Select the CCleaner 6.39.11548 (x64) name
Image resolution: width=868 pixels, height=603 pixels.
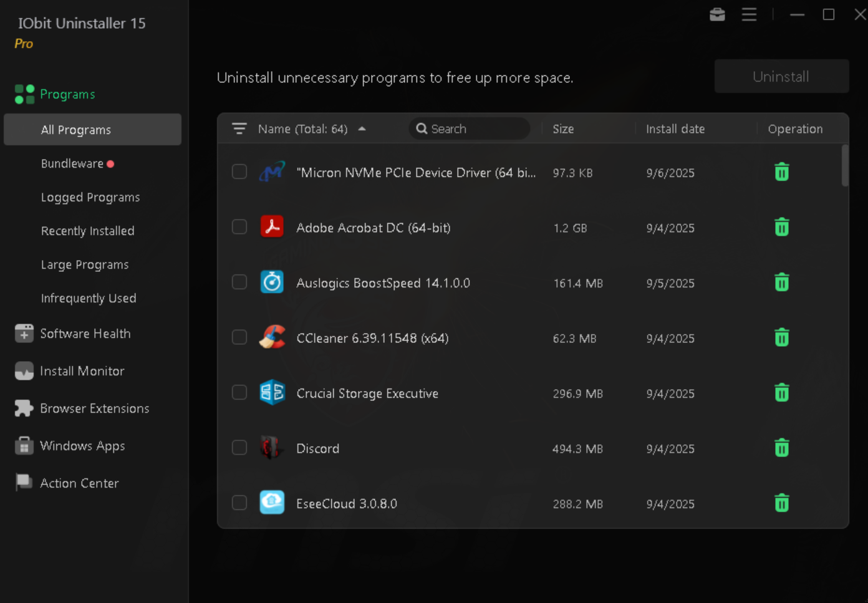[372, 338]
